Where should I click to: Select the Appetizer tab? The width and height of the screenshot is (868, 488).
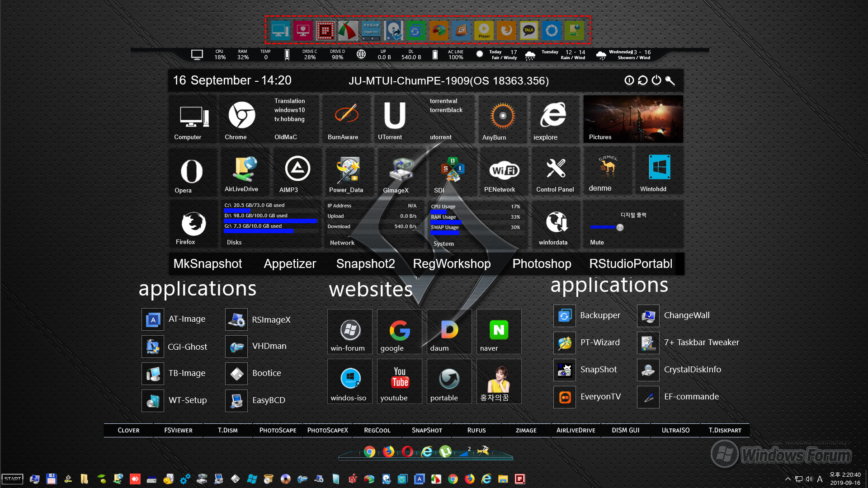(290, 264)
